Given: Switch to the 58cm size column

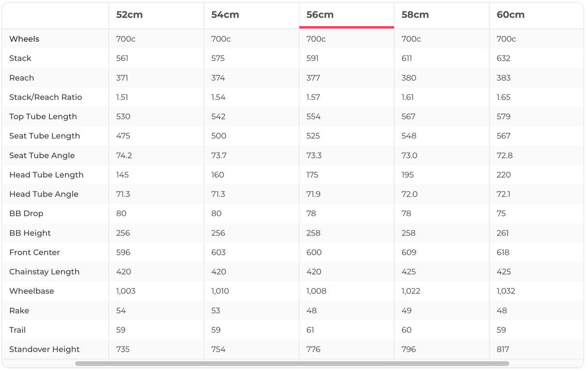Looking at the screenshot, I should pyautogui.click(x=415, y=15).
